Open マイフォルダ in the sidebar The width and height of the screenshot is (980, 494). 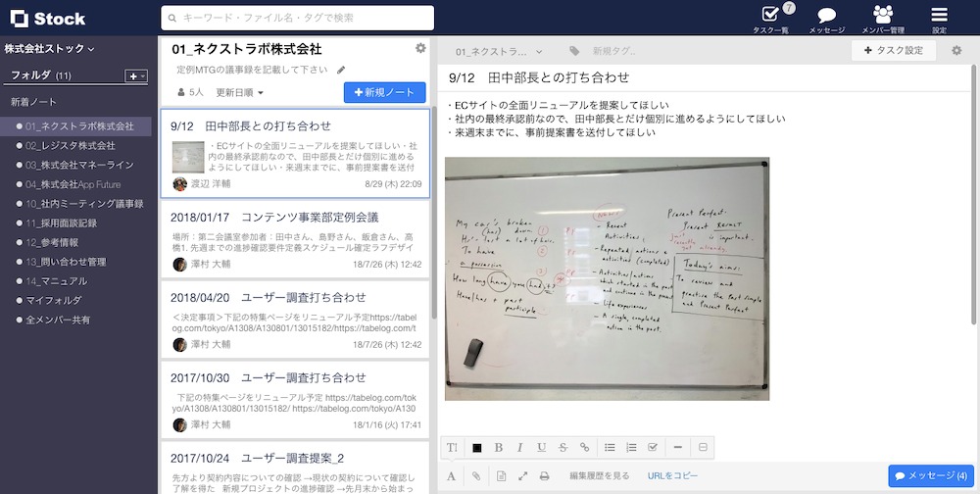point(54,301)
